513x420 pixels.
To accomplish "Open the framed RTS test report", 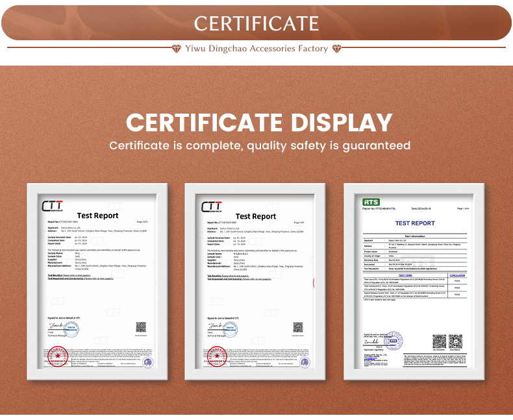I will click(414, 282).
